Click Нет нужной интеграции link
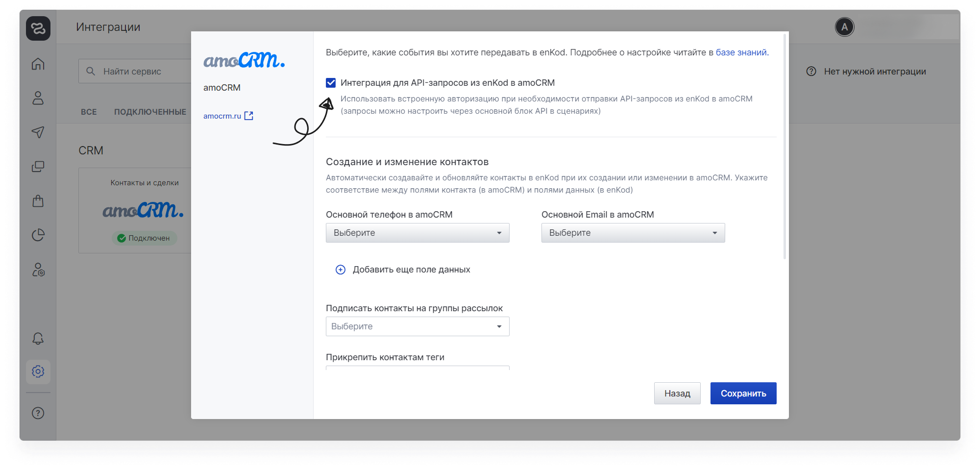This screenshot has height=470, width=980. point(875,72)
